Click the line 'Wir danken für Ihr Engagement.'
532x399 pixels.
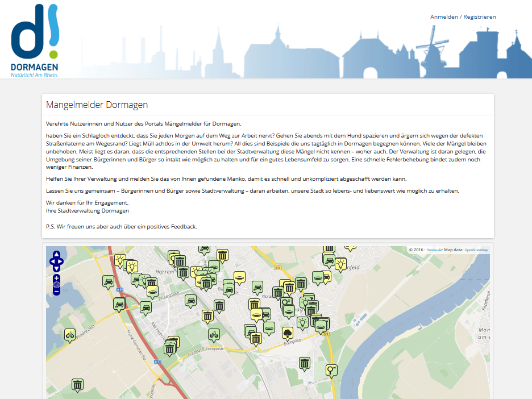[x=87, y=202]
